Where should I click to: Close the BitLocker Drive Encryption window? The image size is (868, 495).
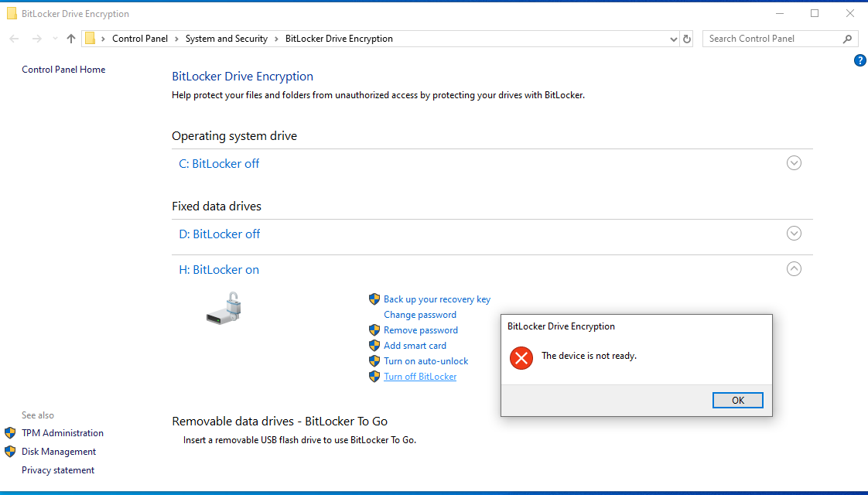click(849, 13)
